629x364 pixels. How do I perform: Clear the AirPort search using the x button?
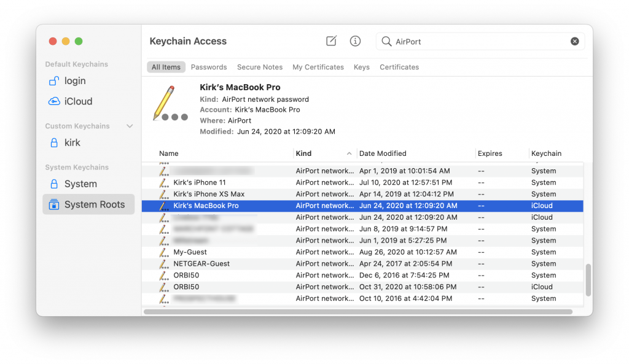(x=574, y=41)
